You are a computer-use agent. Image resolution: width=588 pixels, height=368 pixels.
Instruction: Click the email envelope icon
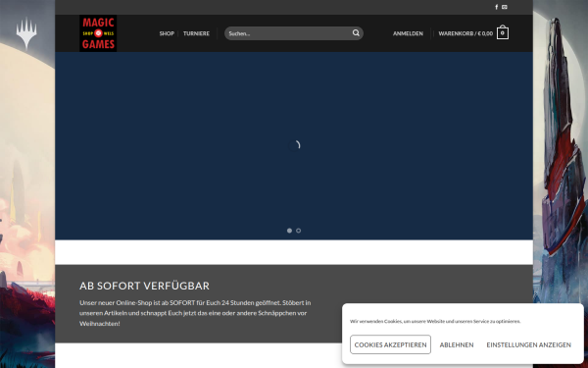[505, 7]
